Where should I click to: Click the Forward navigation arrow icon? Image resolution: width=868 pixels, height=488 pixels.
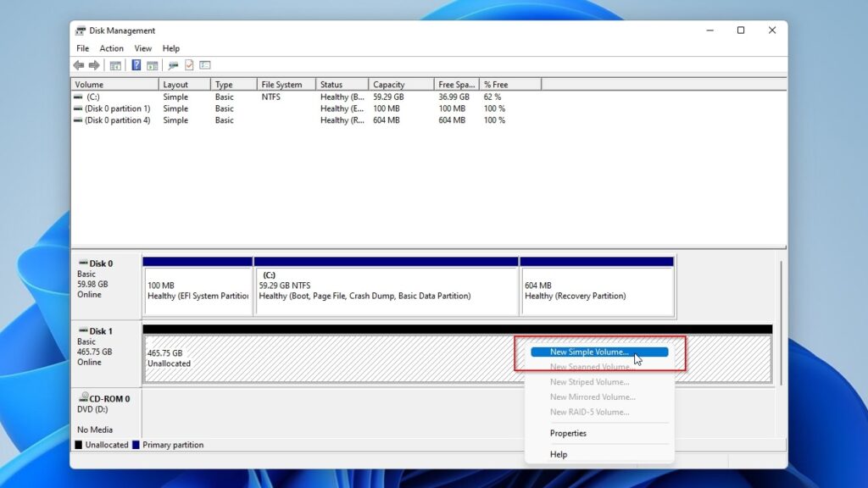pos(94,65)
